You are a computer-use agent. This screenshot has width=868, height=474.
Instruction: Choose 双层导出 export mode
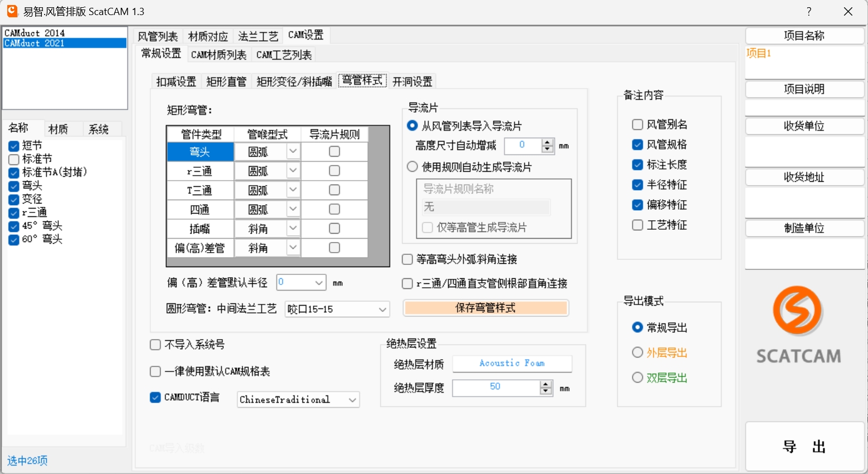click(637, 378)
